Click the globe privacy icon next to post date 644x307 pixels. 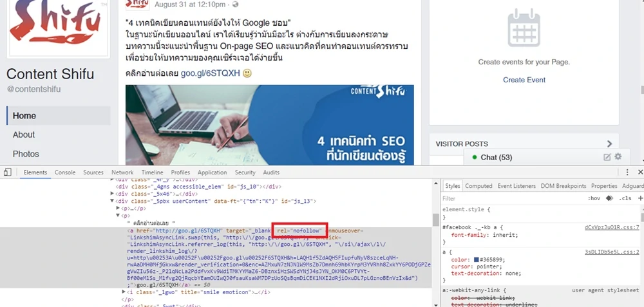235,5
